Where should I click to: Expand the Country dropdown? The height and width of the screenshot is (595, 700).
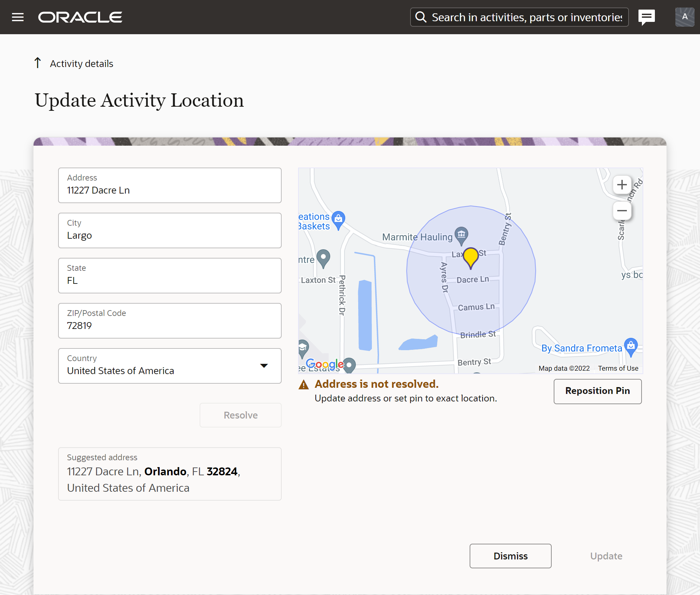[x=264, y=366]
